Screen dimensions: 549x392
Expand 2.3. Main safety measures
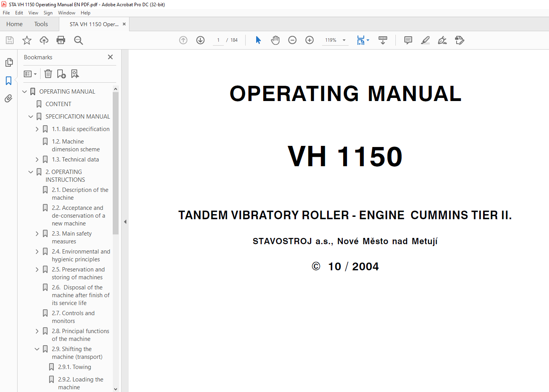coord(37,234)
